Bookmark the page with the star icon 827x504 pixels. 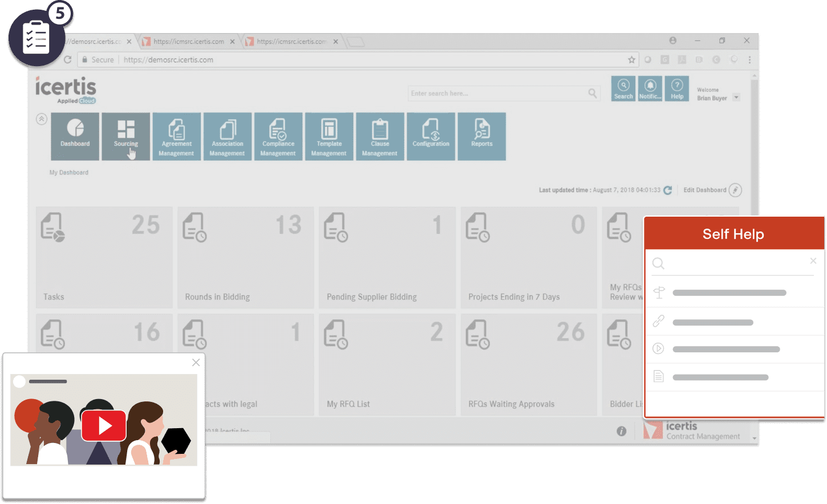(631, 60)
